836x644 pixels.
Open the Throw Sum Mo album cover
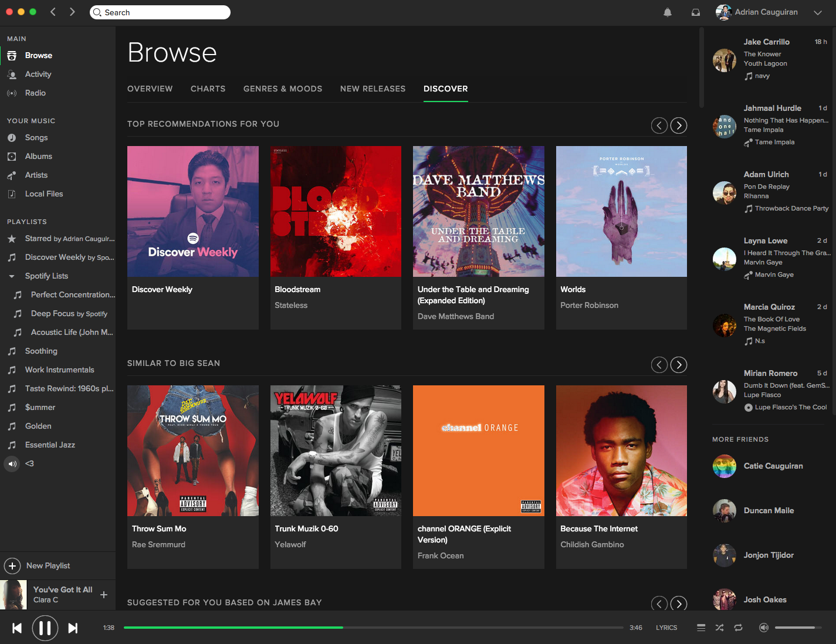coord(193,450)
